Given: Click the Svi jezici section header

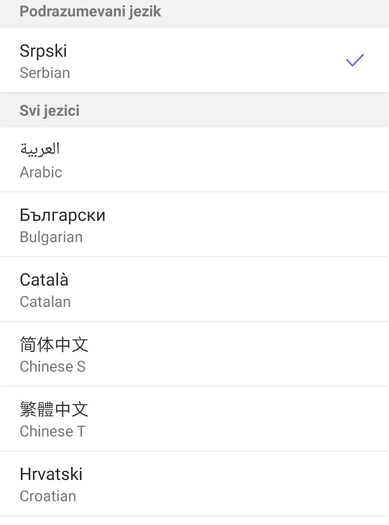Looking at the screenshot, I should (x=50, y=110).
